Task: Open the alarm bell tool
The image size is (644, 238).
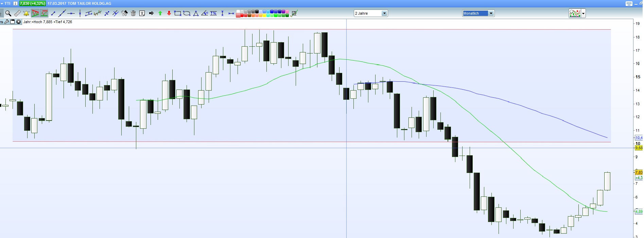Action: tap(26, 13)
